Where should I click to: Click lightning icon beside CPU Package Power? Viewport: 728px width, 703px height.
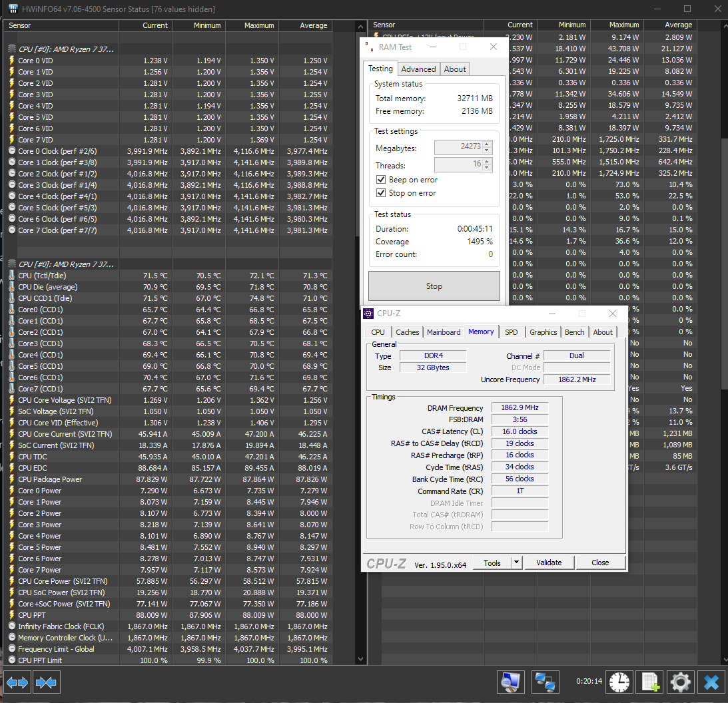pyautogui.click(x=12, y=479)
